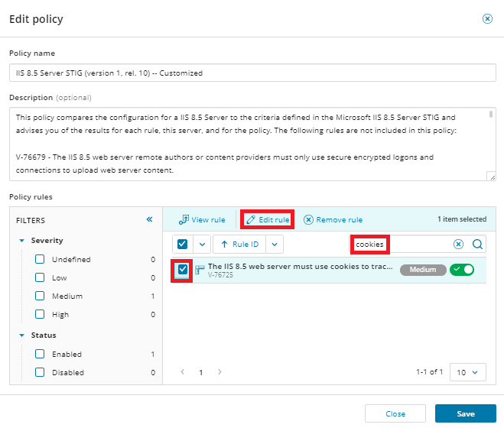Go to next page of rules
The image size is (504, 431).
pyautogui.click(x=220, y=372)
